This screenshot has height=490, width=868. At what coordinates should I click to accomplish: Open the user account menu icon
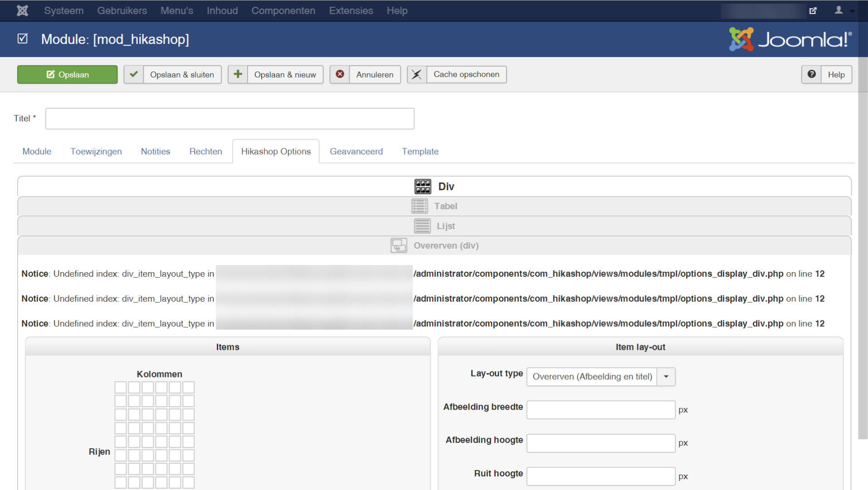(x=839, y=10)
